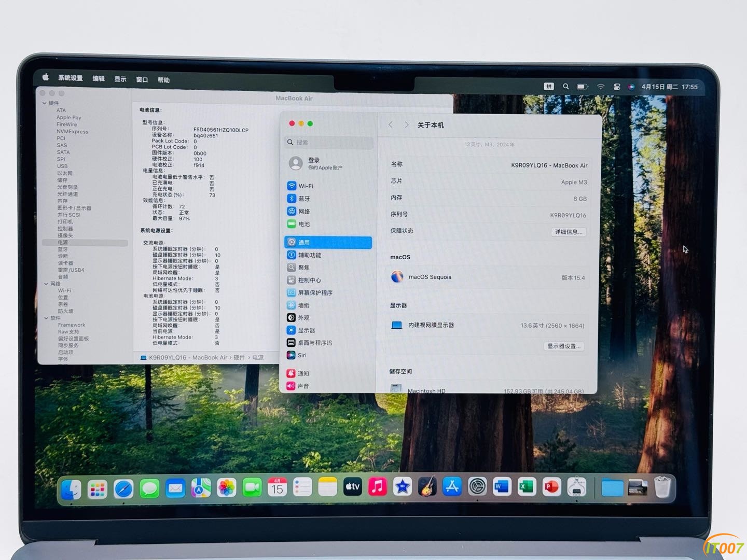The width and height of the screenshot is (747, 560).
Task: Select 电源 in System Information sidebar
Action: (85, 242)
